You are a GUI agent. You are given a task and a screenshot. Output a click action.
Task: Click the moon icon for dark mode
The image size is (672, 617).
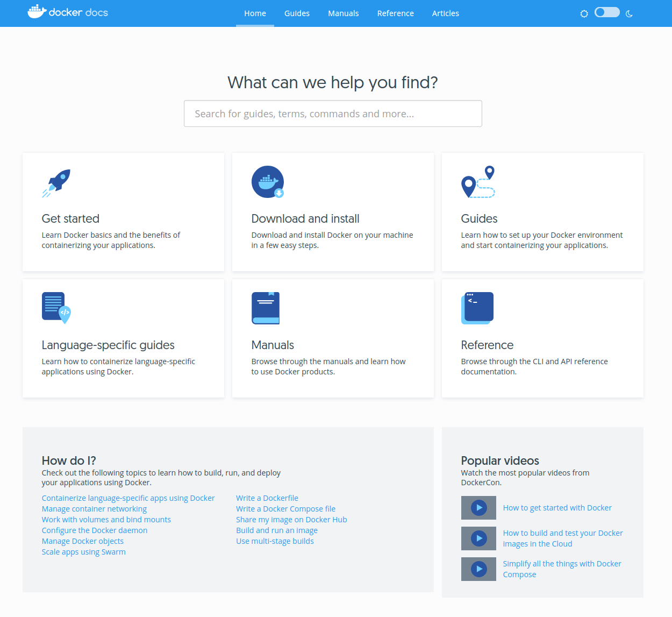(629, 13)
